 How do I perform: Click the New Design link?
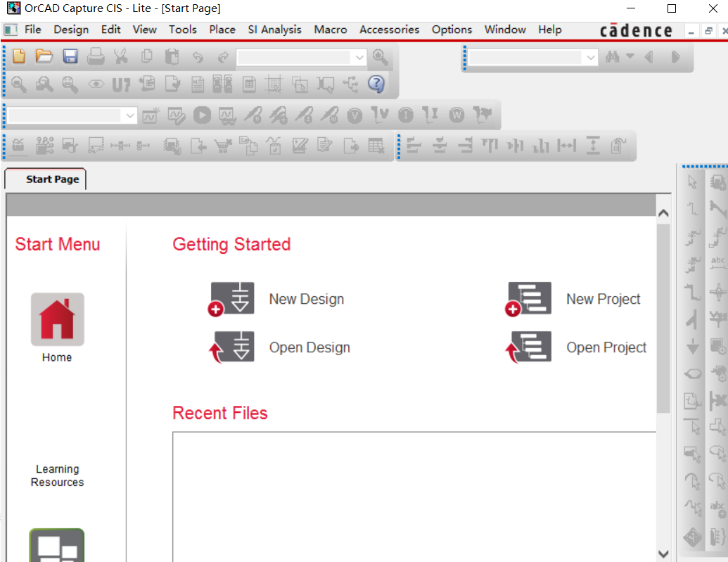click(307, 299)
